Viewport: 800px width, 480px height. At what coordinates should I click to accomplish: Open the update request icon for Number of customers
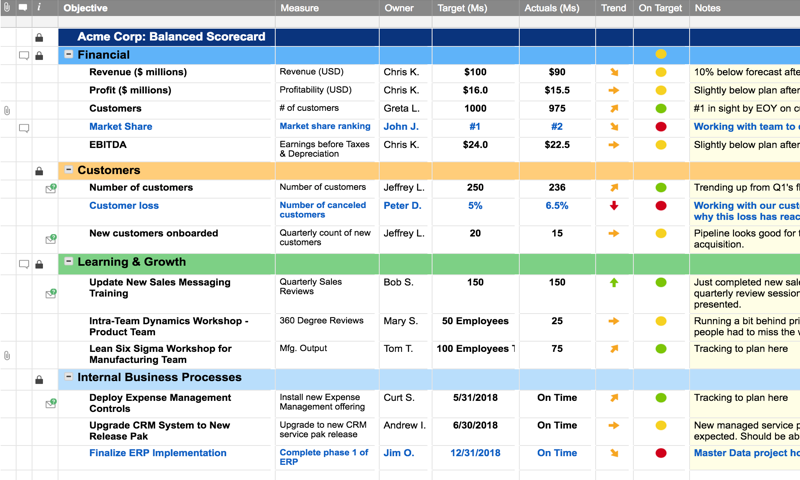point(51,188)
